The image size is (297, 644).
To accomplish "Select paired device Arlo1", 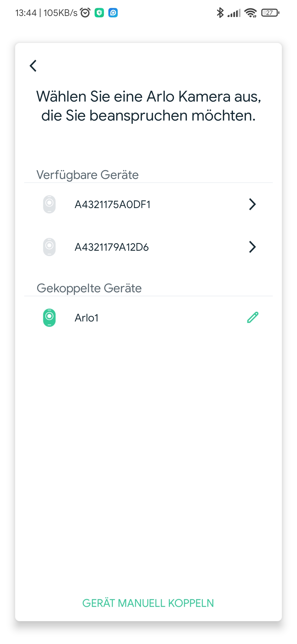I will (x=87, y=318).
